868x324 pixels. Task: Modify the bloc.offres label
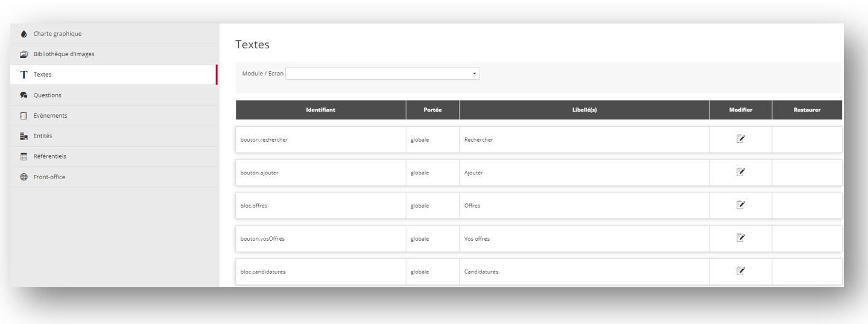tap(741, 205)
